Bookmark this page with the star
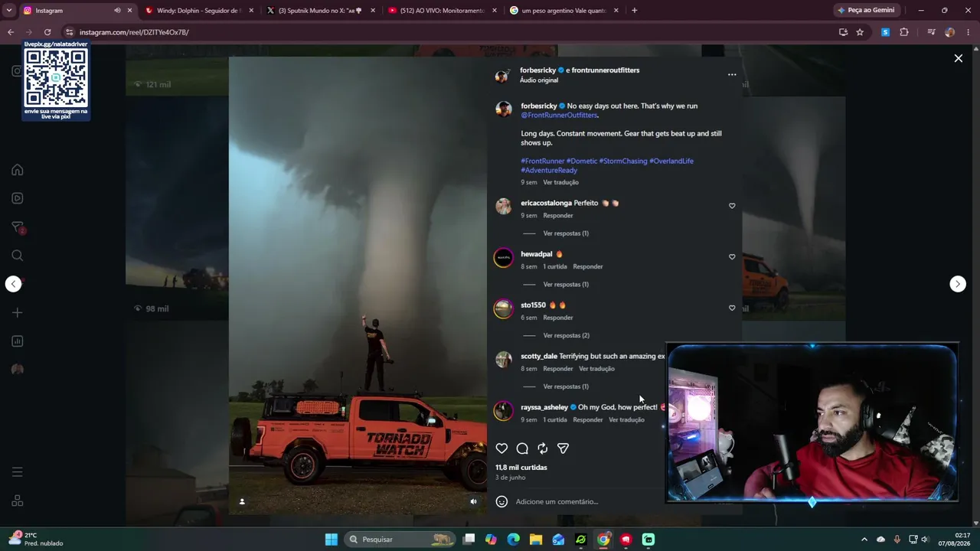 click(860, 32)
